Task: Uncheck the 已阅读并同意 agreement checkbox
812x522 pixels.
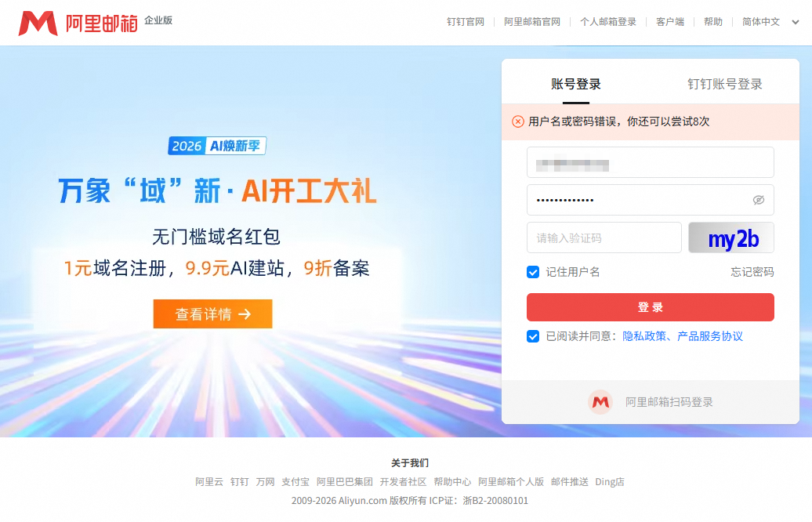Action: pos(533,336)
